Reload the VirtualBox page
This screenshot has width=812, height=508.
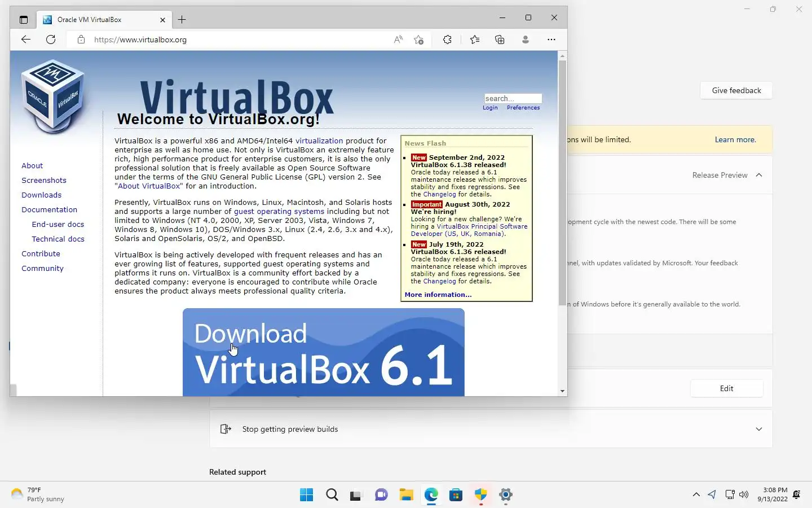[51, 40]
